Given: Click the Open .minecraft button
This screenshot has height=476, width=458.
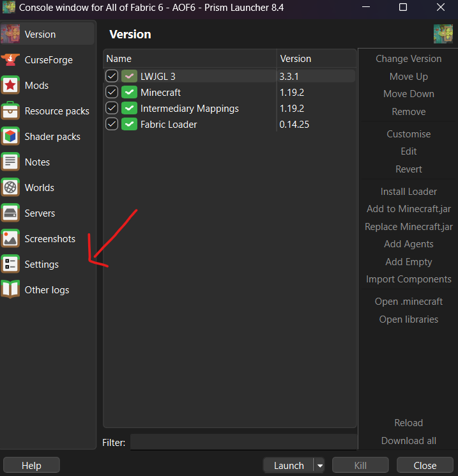Looking at the screenshot, I should [x=408, y=302].
